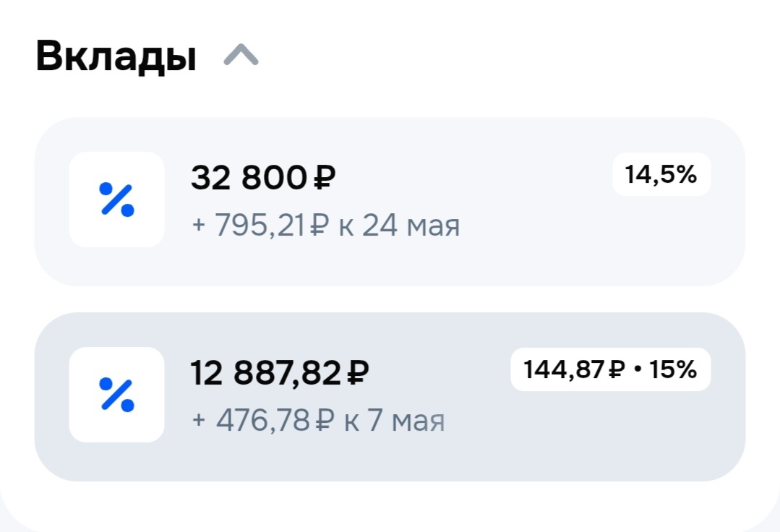Screen dimensions: 780x532
Task: Tap the 144,87 ₽ • 15% badge
Action: [610, 370]
